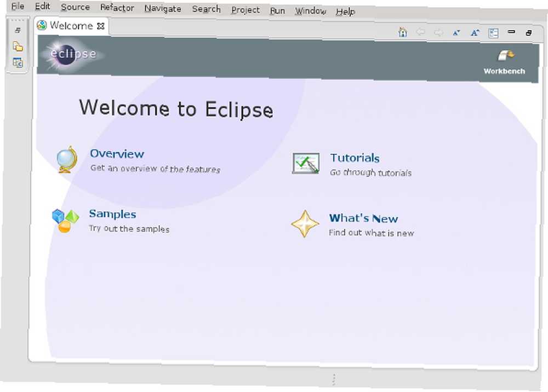The height and width of the screenshot is (392, 548).
Task: Open the Samples link
Action: click(112, 214)
